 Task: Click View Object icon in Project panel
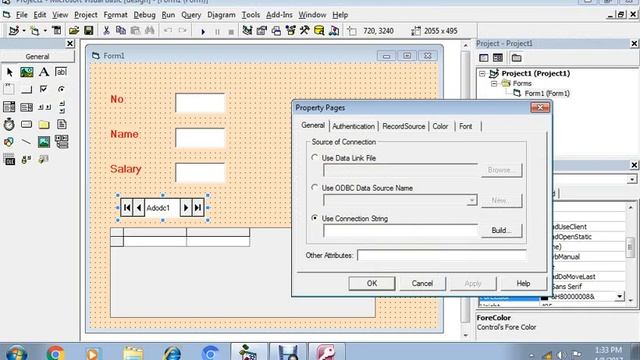click(498, 58)
